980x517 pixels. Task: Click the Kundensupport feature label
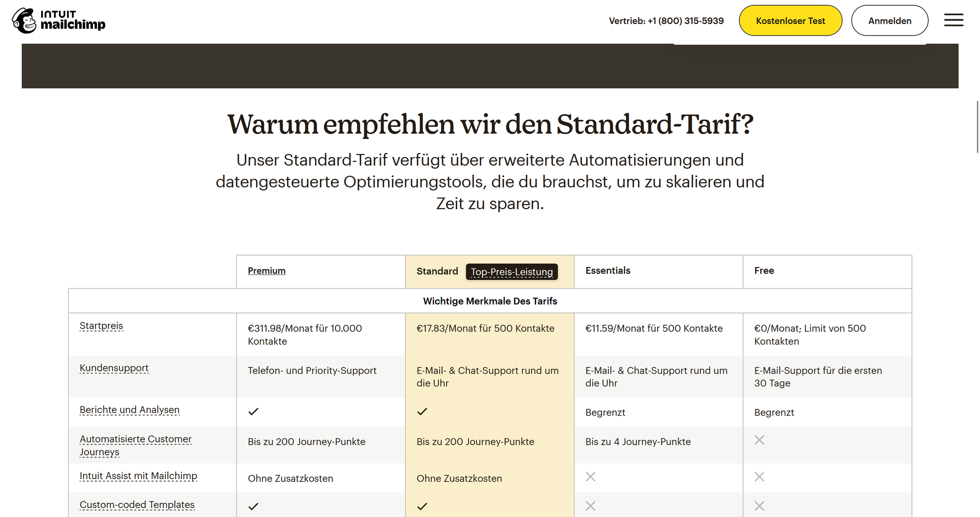(x=114, y=368)
